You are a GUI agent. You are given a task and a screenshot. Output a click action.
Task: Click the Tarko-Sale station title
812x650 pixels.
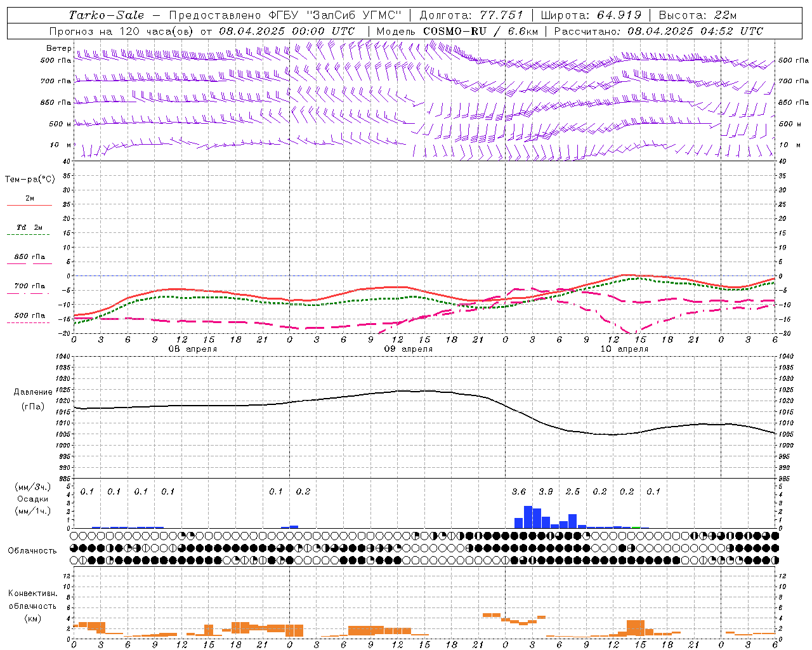point(106,15)
